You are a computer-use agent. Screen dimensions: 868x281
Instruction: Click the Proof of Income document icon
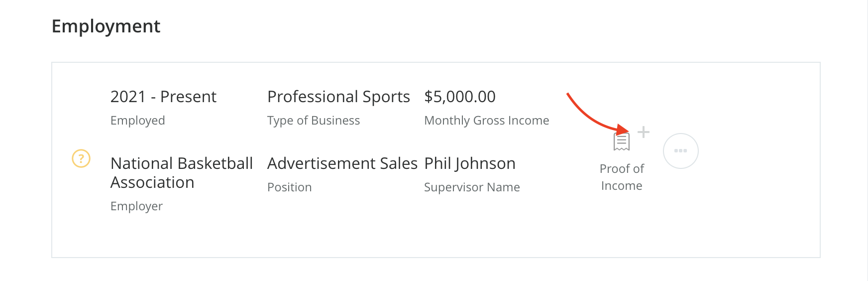click(x=622, y=142)
